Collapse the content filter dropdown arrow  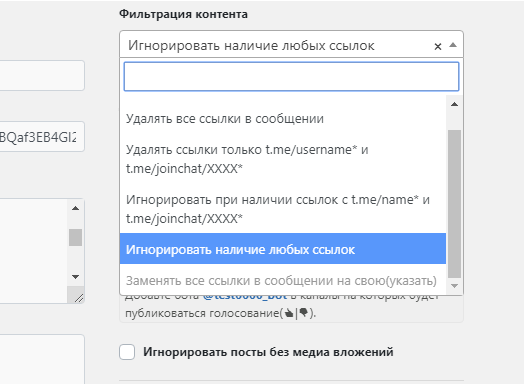click(453, 45)
